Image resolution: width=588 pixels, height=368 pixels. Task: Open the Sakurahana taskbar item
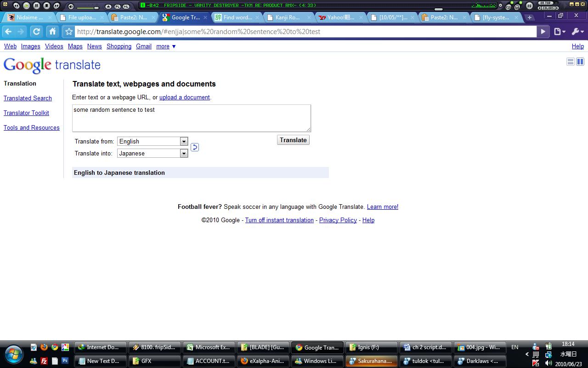click(371, 361)
